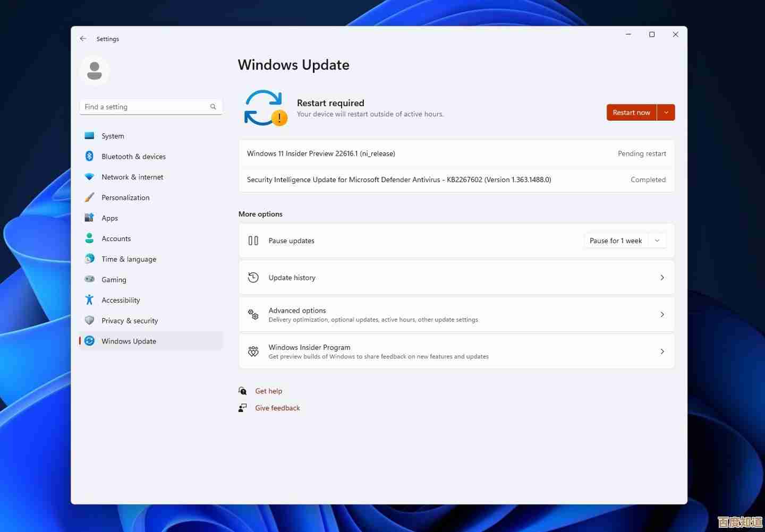Screen dimensions: 765x532
Task: Click the back arrow beside Settings
Action: tap(83, 39)
